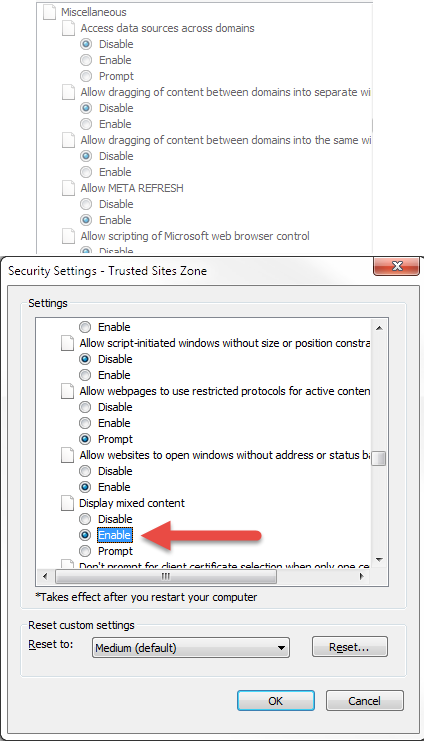Screen dimensions: 424x741
Task: Click the Allow META REFRESH page icon
Action: point(69,188)
